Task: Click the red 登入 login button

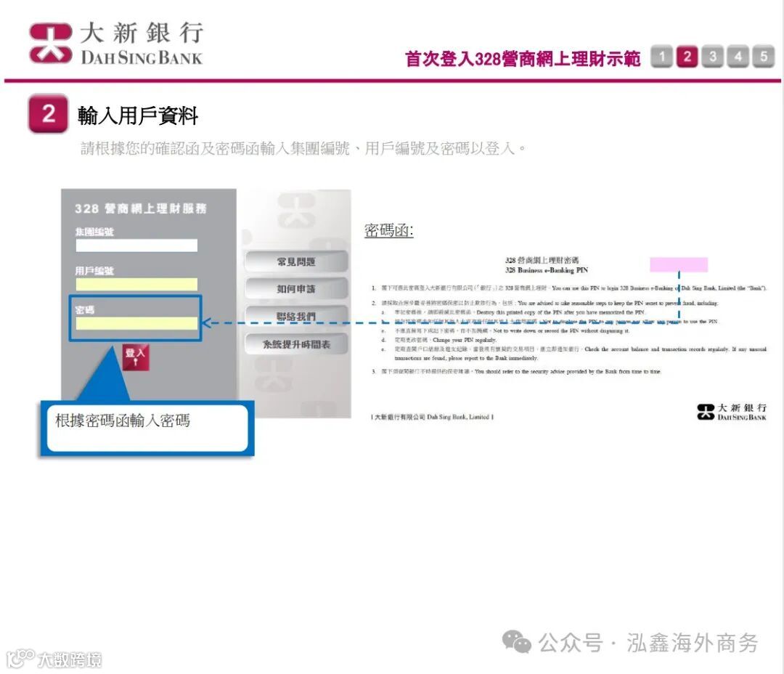Action: [136, 357]
